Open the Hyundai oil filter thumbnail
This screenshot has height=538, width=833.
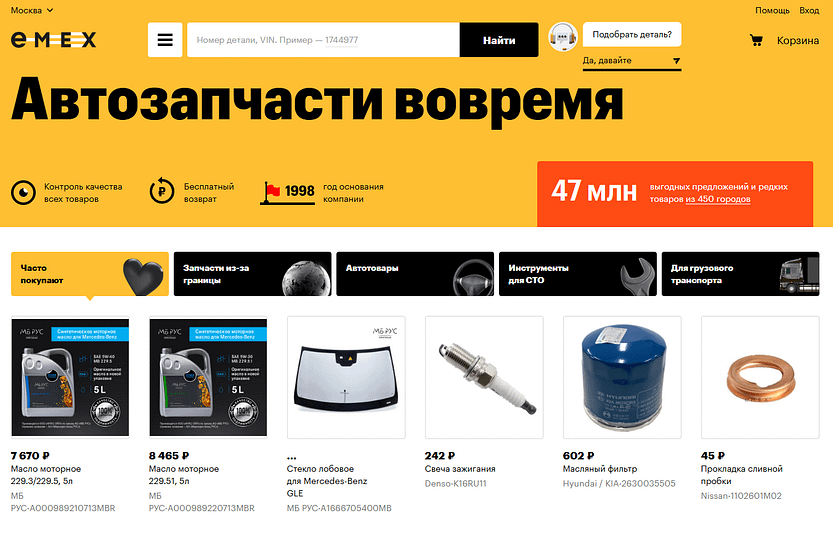622,377
